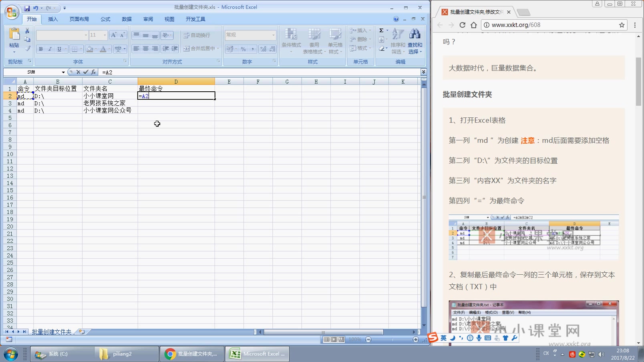644x362 pixels.
Task: Click the Format Painter brush icon
Action: coord(27,48)
